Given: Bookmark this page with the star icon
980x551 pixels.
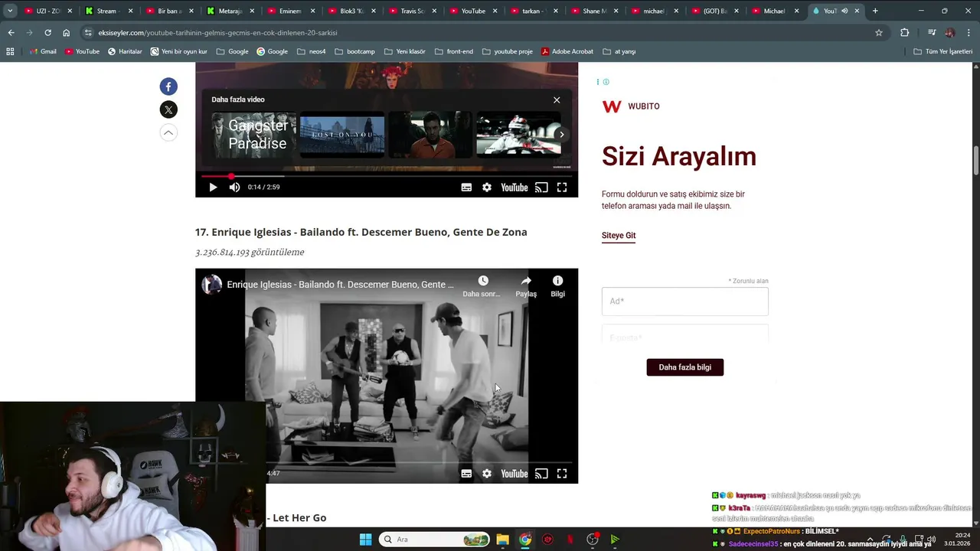Looking at the screenshot, I should pos(879,33).
